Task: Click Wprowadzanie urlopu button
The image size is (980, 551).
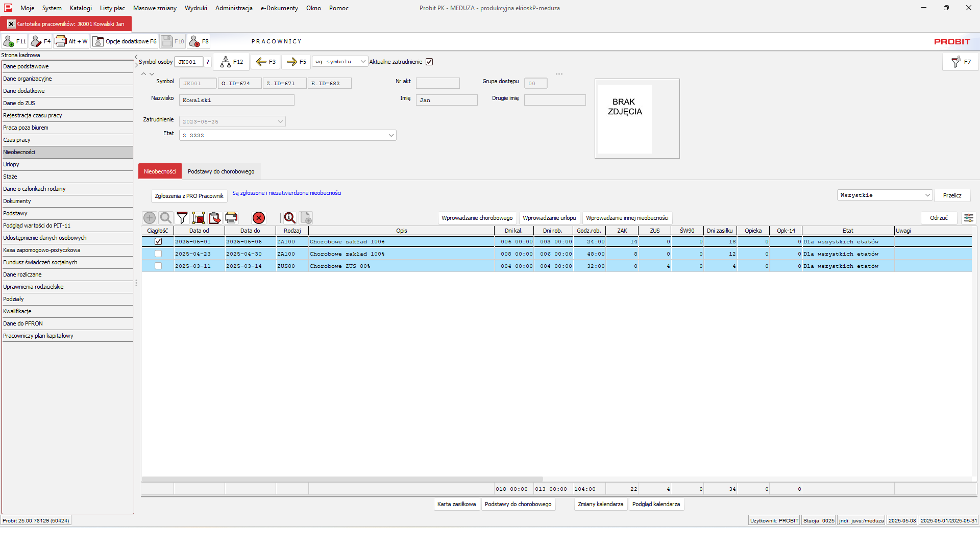Action: [549, 218]
